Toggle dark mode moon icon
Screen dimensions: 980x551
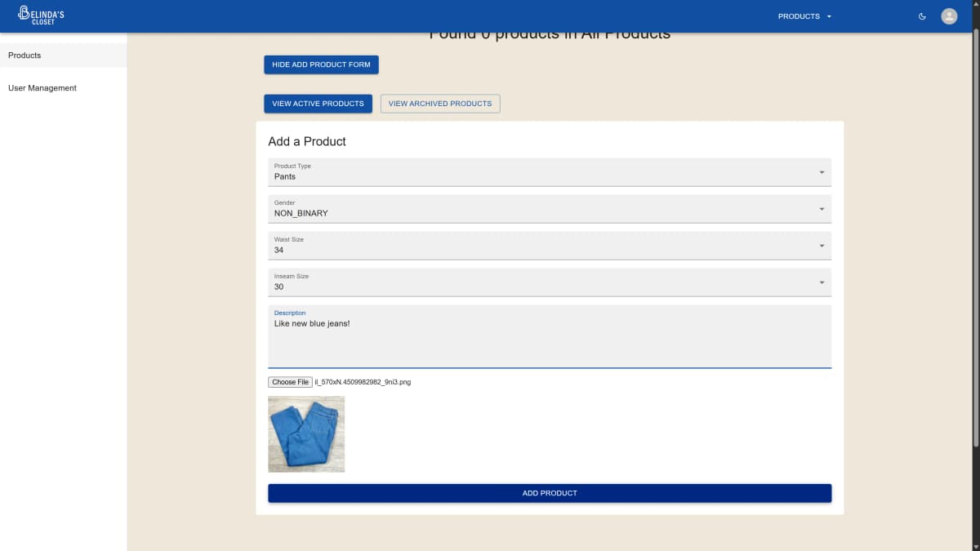(922, 16)
